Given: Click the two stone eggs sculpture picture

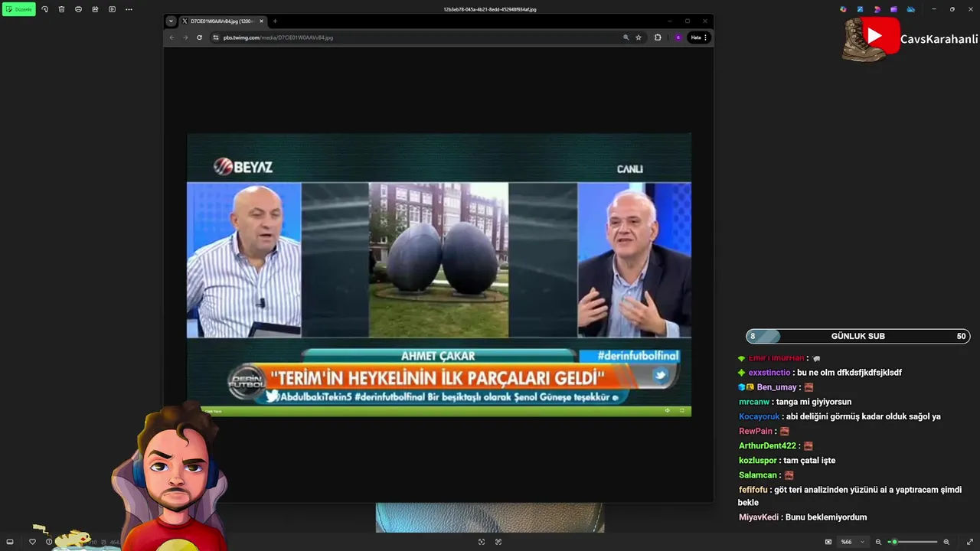Looking at the screenshot, I should tap(439, 259).
